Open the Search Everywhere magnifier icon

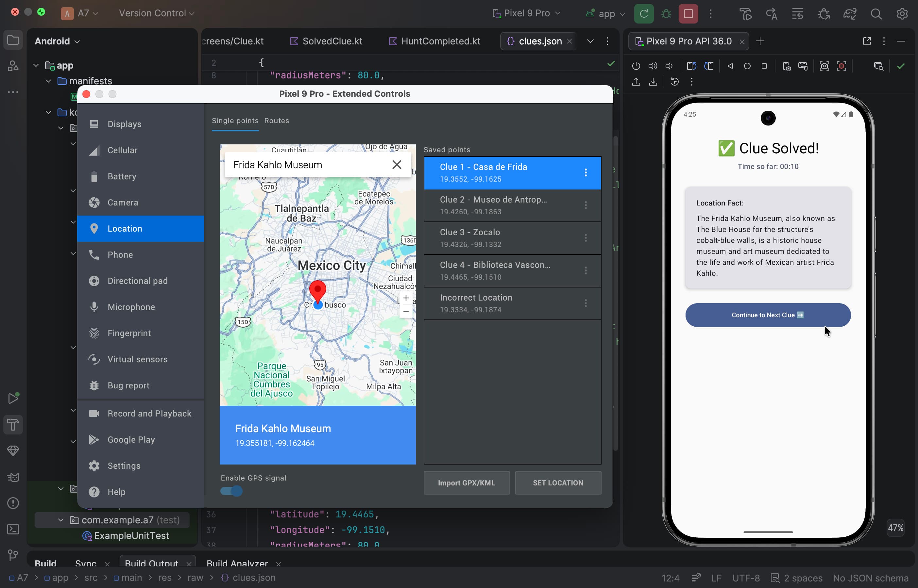(876, 14)
